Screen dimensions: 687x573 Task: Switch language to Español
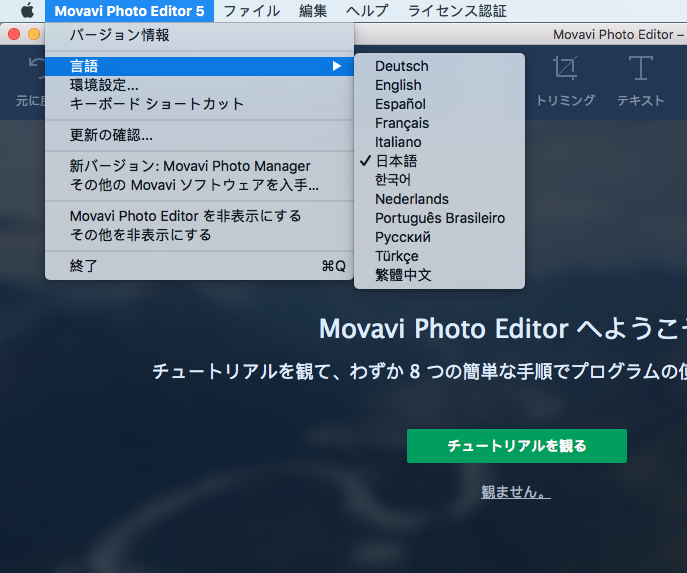pyautogui.click(x=439, y=104)
